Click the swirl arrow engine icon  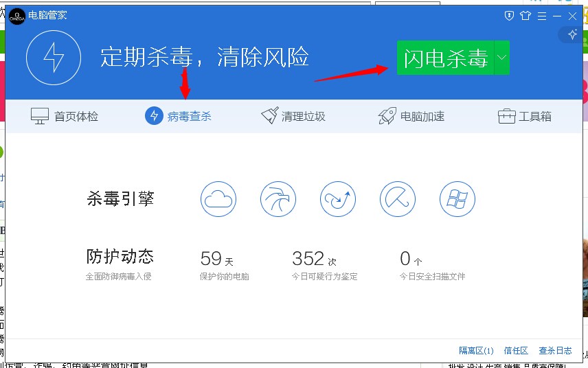[x=338, y=199]
